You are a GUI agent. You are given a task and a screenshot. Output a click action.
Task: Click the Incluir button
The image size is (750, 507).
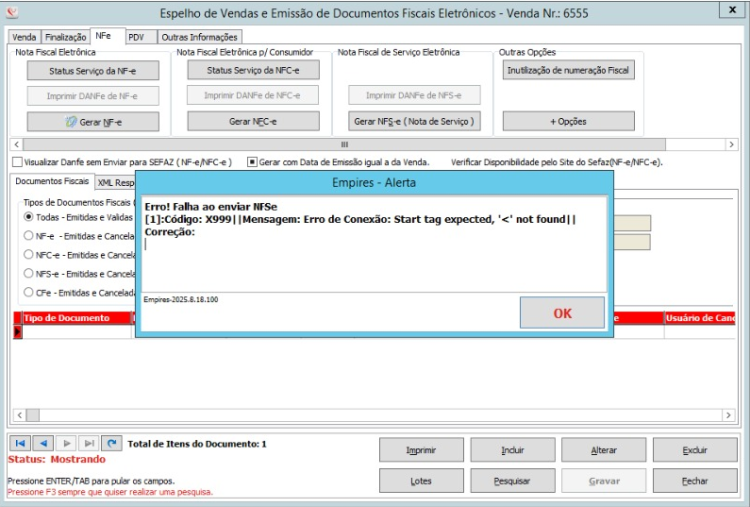point(513,450)
